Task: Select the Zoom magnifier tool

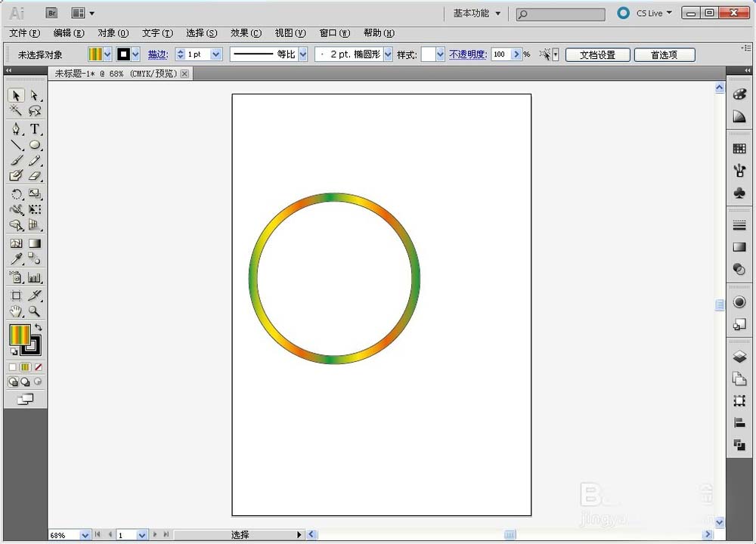Action: pos(35,311)
